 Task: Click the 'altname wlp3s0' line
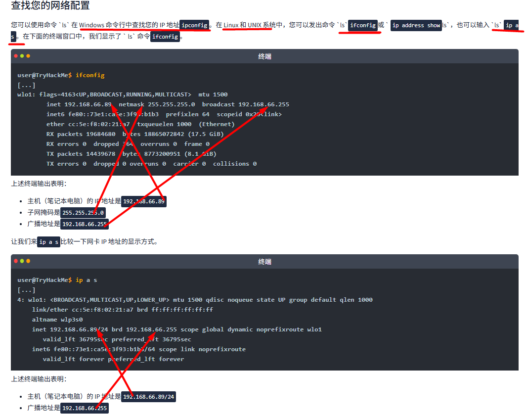pos(57,320)
